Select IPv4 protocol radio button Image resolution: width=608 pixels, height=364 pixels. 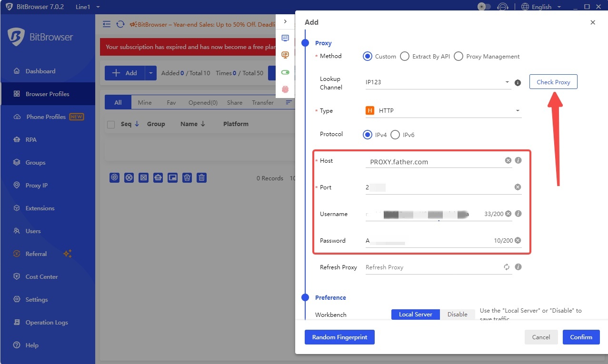point(367,135)
